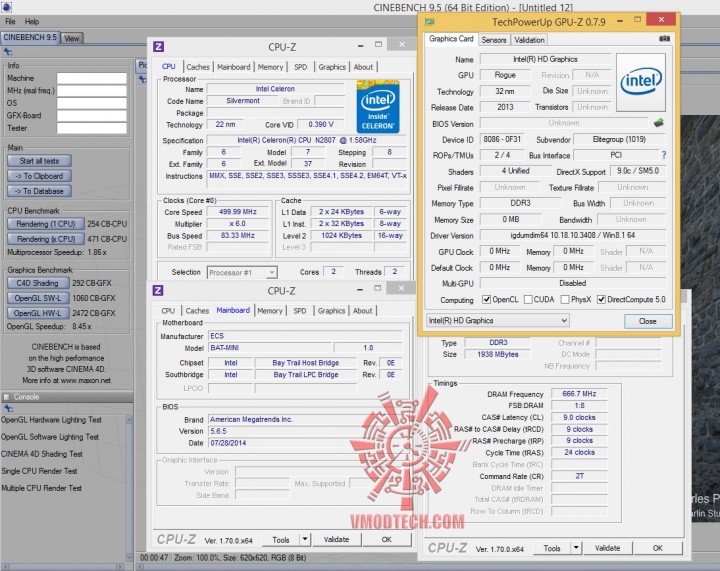Click the Intel Celeron badge in CPU-Z

click(378, 107)
